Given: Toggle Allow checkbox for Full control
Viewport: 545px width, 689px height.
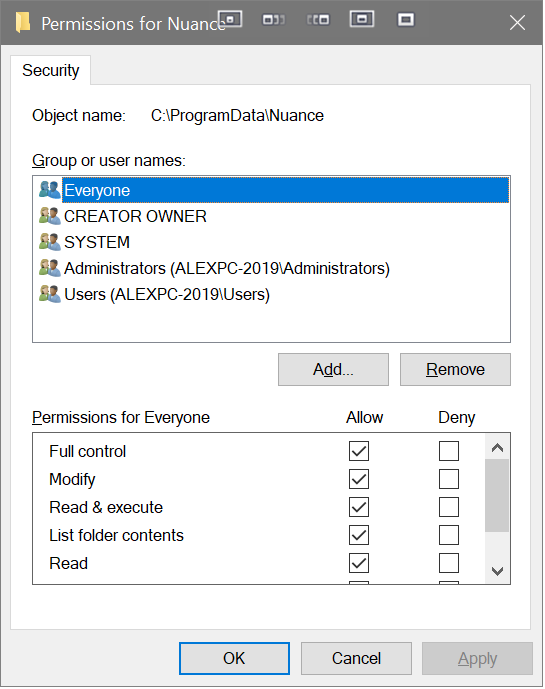Looking at the screenshot, I should 359,451.
